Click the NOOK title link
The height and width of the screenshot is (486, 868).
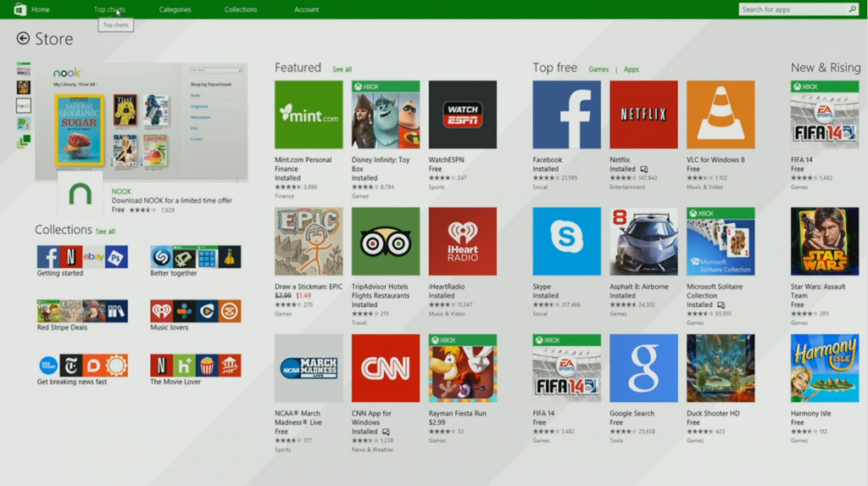[121, 191]
